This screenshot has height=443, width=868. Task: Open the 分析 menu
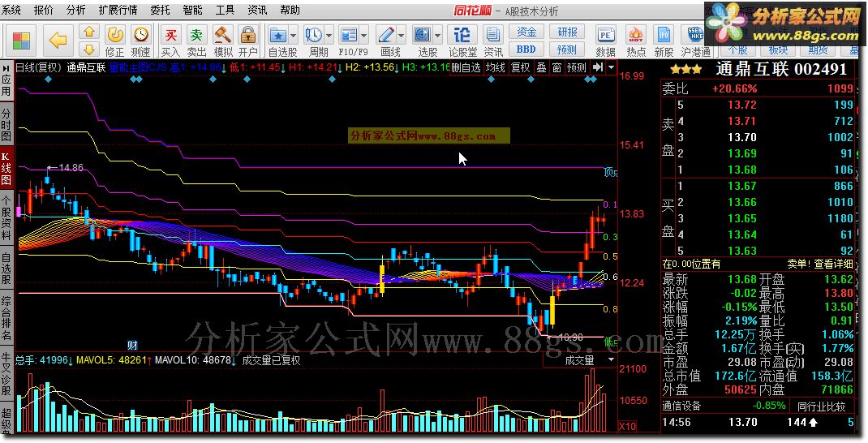pyautogui.click(x=75, y=10)
